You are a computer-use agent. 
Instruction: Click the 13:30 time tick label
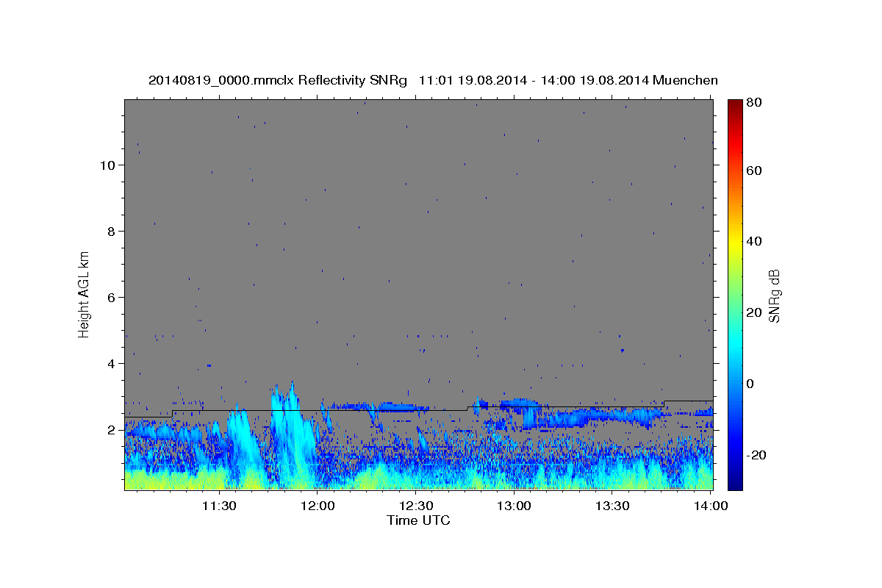[x=612, y=506]
